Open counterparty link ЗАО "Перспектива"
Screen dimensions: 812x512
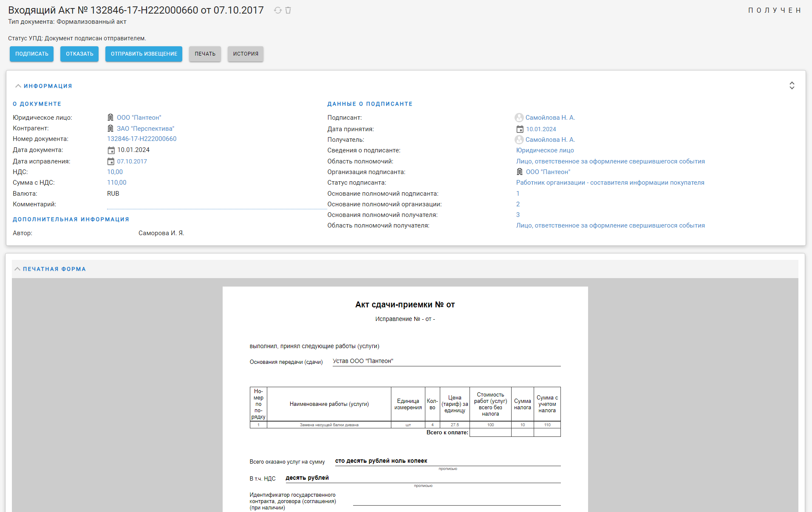coord(145,129)
